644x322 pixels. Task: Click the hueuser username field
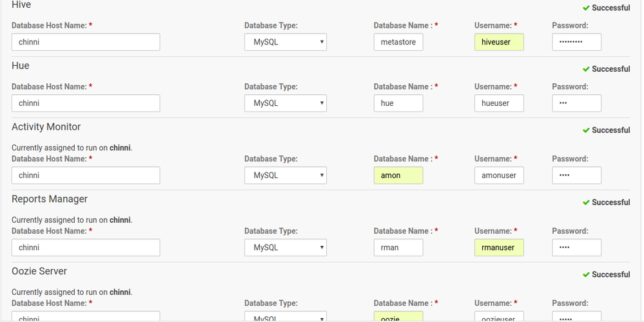click(x=499, y=103)
